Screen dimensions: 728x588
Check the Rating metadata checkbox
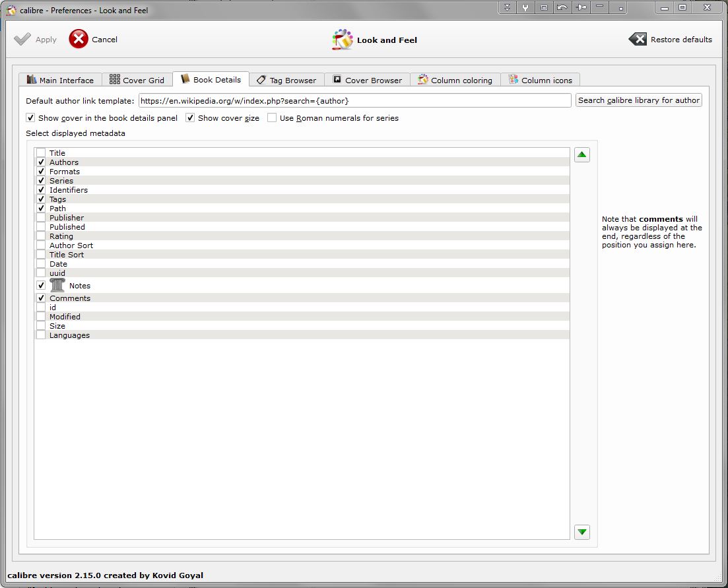tap(42, 236)
